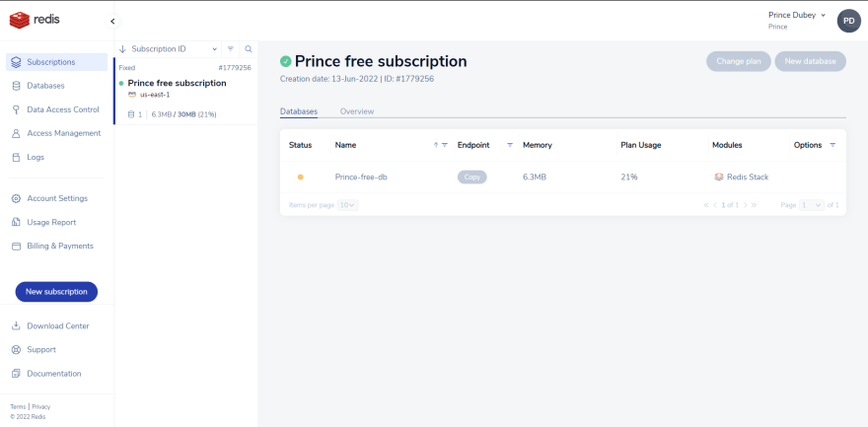
Task: Click the New database button
Action: pos(811,61)
